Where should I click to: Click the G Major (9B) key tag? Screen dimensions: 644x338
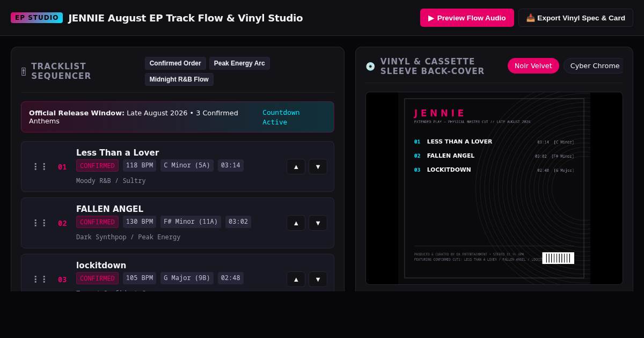187,278
